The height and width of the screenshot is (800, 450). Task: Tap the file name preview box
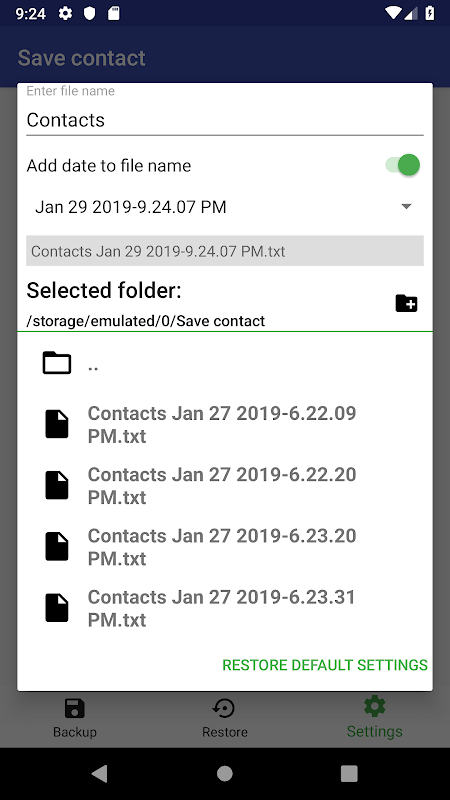(224, 251)
